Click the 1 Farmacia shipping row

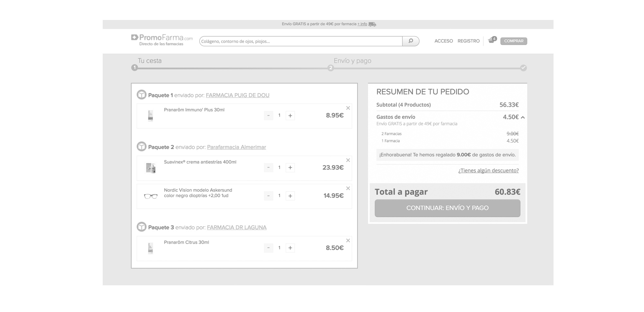point(450,141)
